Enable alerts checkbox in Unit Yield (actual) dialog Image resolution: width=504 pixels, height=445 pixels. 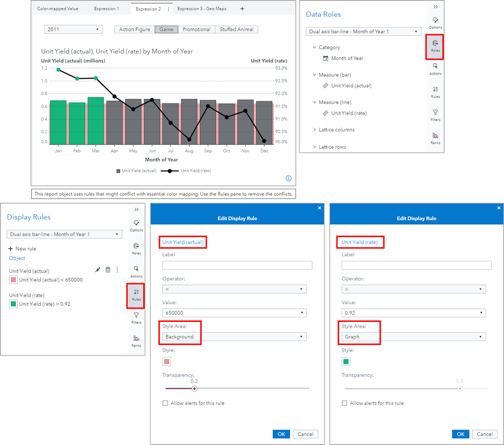point(165,403)
